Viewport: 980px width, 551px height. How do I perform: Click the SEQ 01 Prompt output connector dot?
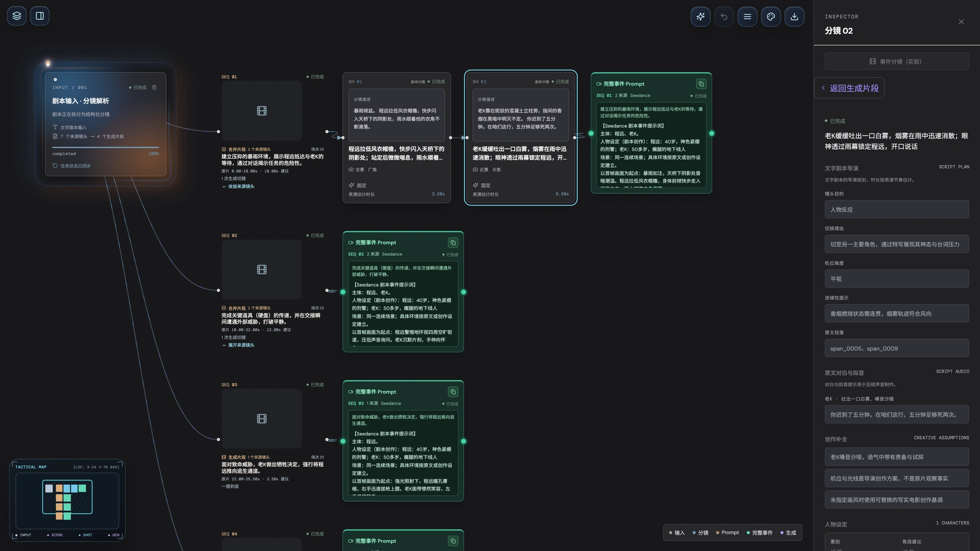[712, 133]
